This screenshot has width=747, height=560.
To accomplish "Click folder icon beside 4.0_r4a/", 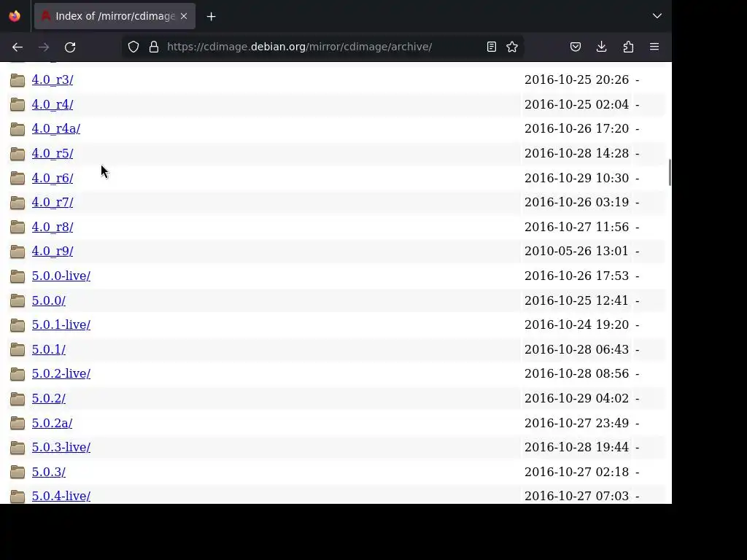I will point(18,128).
